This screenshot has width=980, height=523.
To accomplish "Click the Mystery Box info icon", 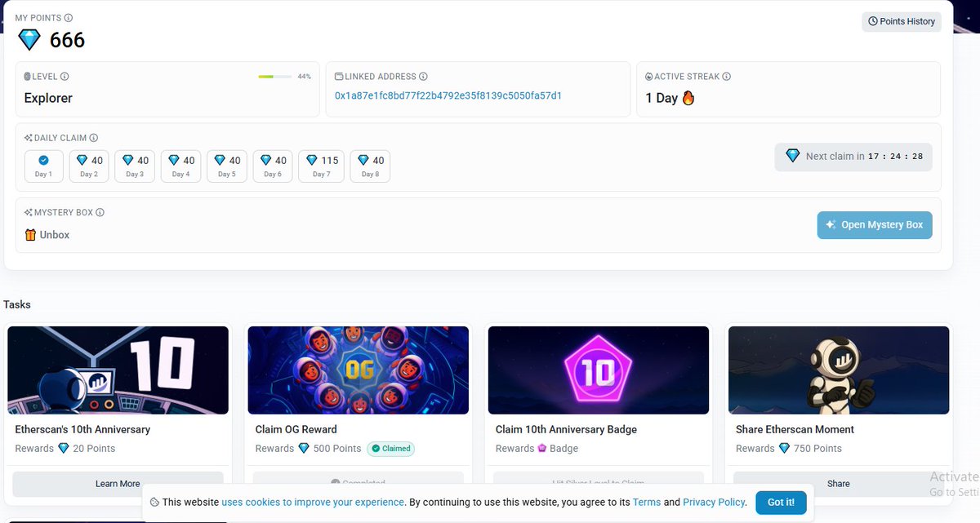I will pyautogui.click(x=100, y=213).
